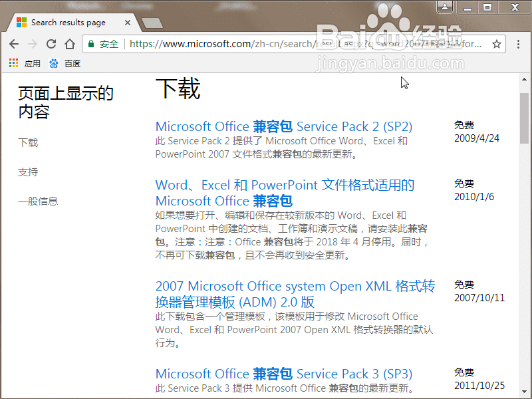Viewport: 532px width, 399px height.
Task: Click the Chrome user profile button
Action: 445,7
